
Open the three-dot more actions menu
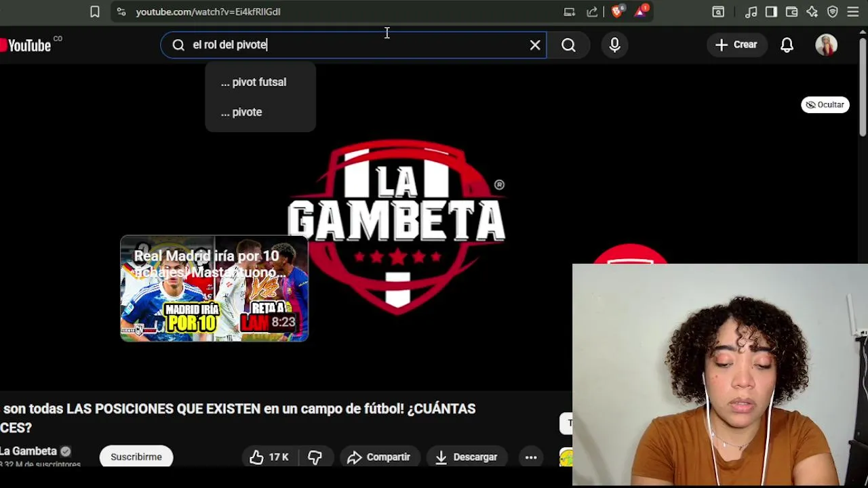[x=531, y=457]
